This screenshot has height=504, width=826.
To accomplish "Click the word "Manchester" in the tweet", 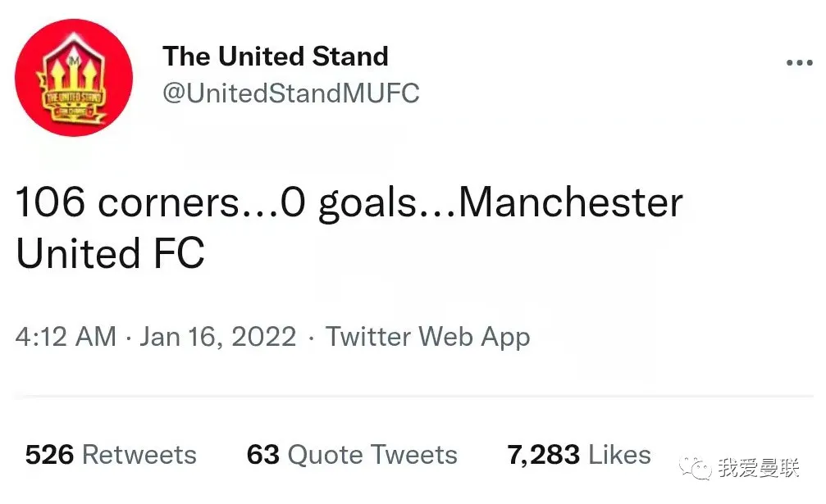I will click(570, 202).
